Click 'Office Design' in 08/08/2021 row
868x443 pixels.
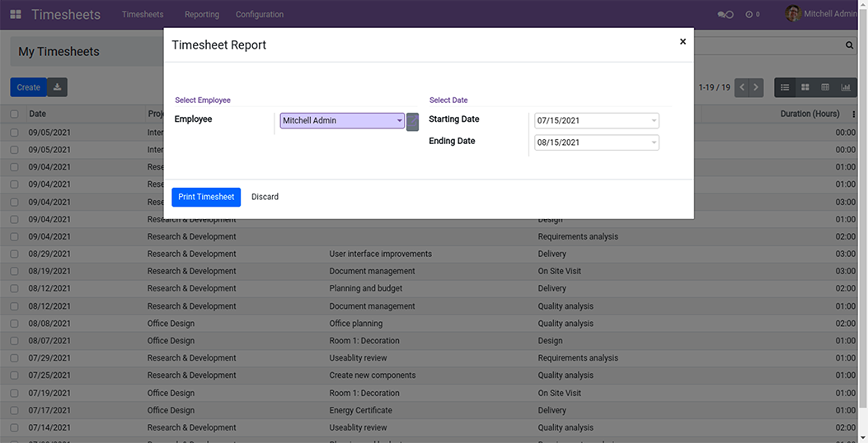tap(171, 324)
